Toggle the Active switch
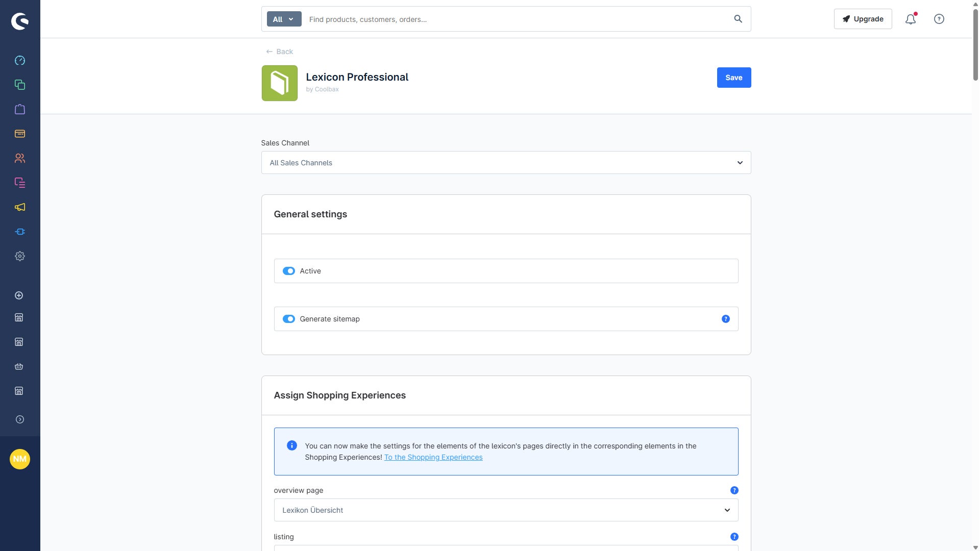 [x=289, y=271]
